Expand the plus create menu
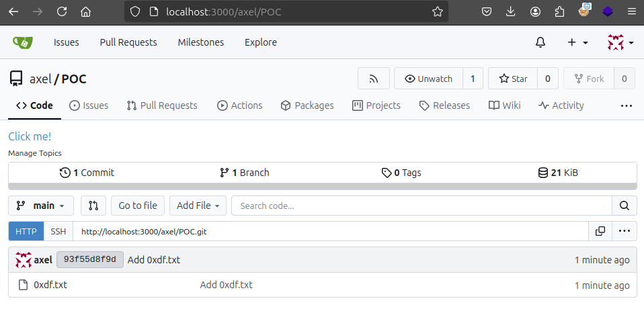This screenshot has height=311, width=644. coord(577,42)
